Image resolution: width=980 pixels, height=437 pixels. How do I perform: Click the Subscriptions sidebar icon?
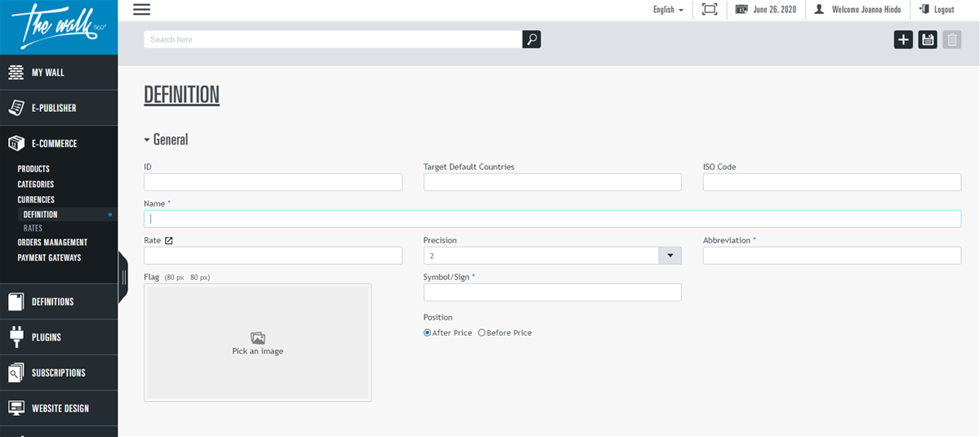(x=16, y=372)
